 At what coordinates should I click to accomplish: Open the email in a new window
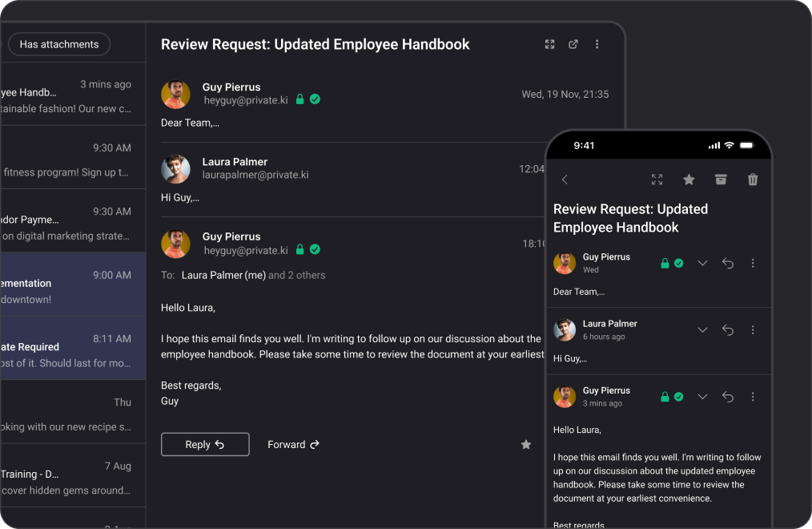click(573, 44)
